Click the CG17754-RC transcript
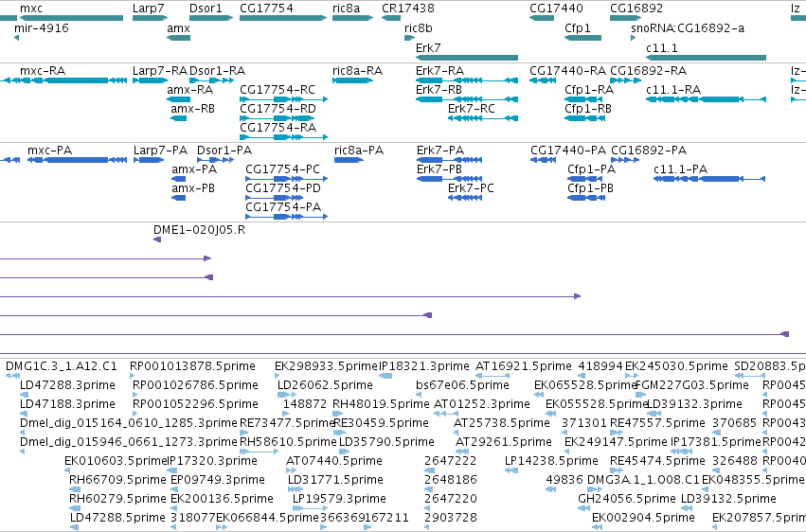This screenshot has width=806, height=532. (x=284, y=99)
